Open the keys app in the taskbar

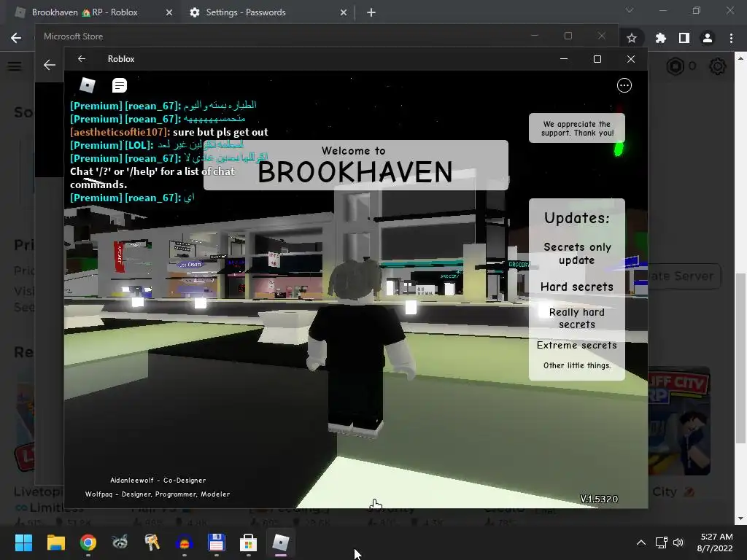[152, 542]
